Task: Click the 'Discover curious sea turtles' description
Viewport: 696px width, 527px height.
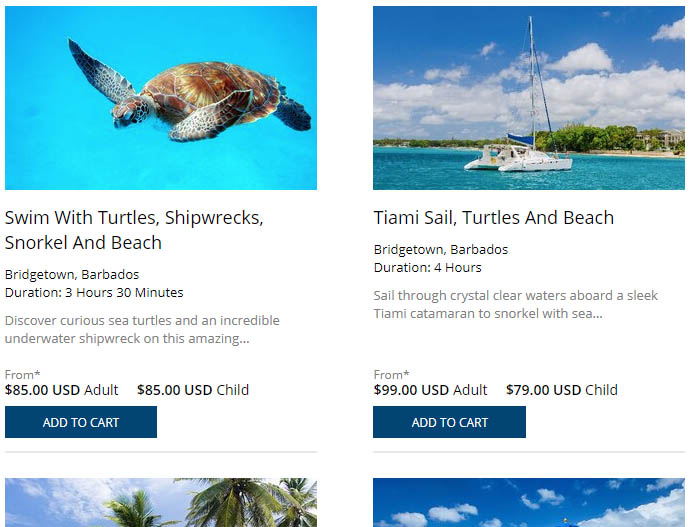Action: click(x=142, y=329)
